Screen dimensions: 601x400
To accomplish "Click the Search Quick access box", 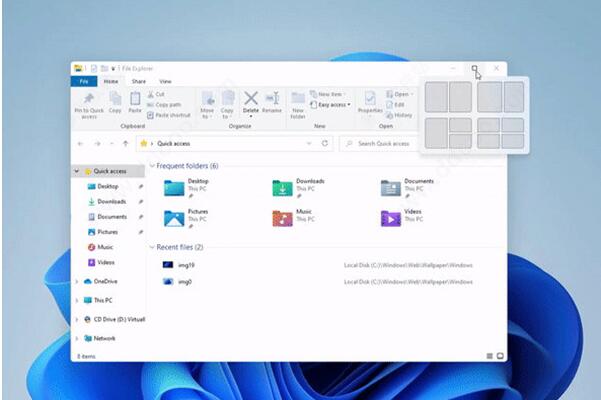I will pos(379,144).
